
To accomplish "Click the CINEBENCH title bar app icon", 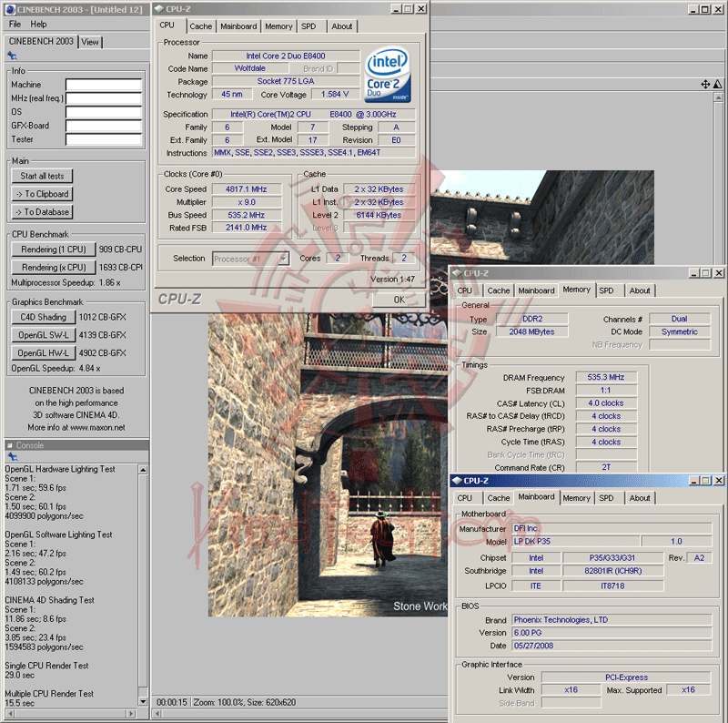I will [10, 9].
